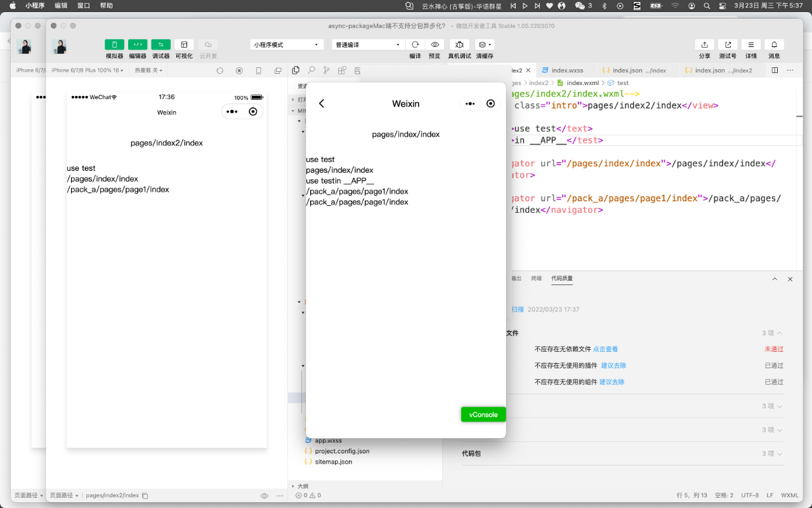The width and height of the screenshot is (812, 508).
Task: Select app.wxss in the file tree
Action: pyautogui.click(x=329, y=440)
